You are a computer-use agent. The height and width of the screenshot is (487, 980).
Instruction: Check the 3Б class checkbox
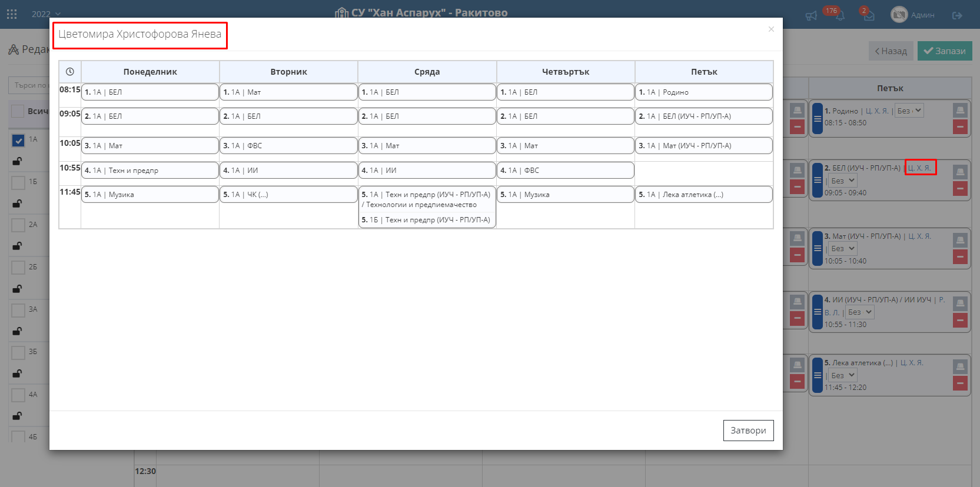tap(18, 352)
